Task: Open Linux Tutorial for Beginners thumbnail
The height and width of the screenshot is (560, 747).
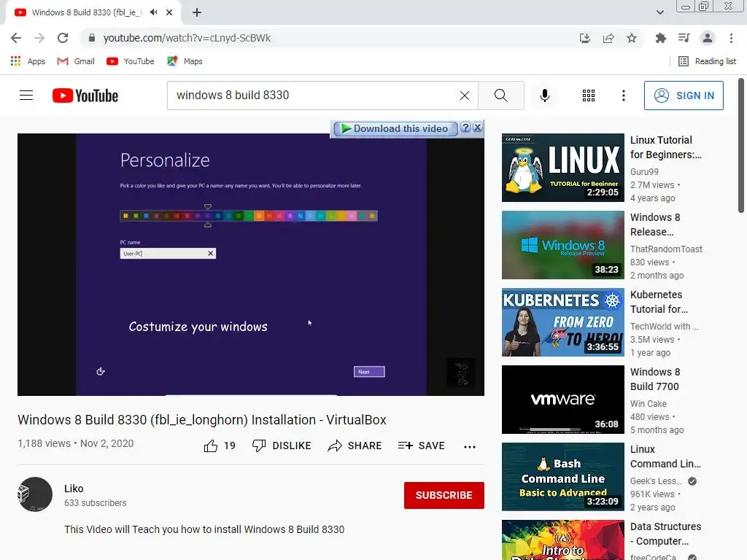Action: 562,168
